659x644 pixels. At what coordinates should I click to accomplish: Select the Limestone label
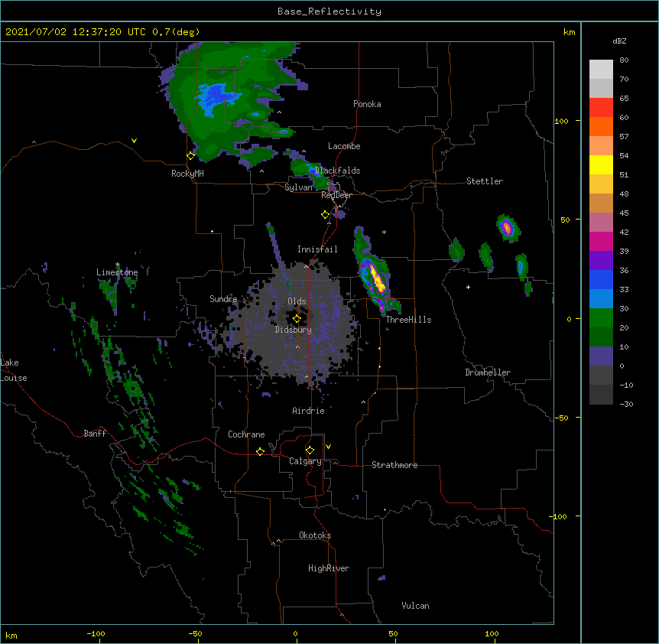(117, 272)
